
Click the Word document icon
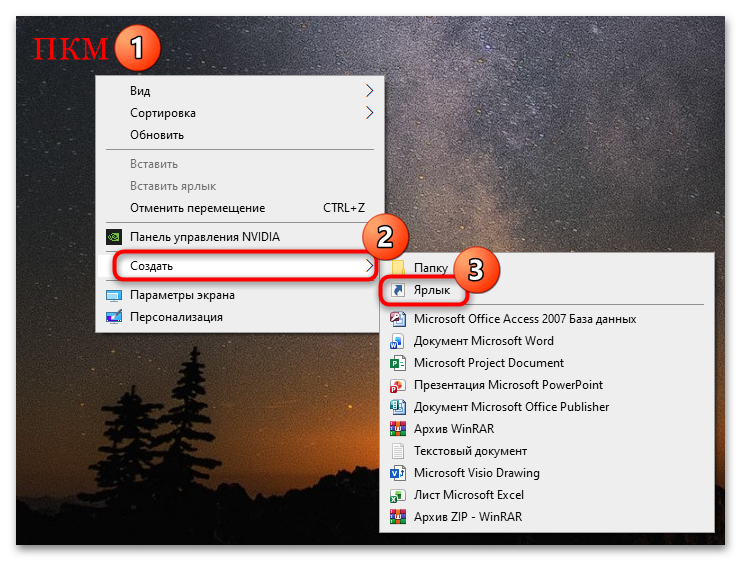click(x=398, y=341)
